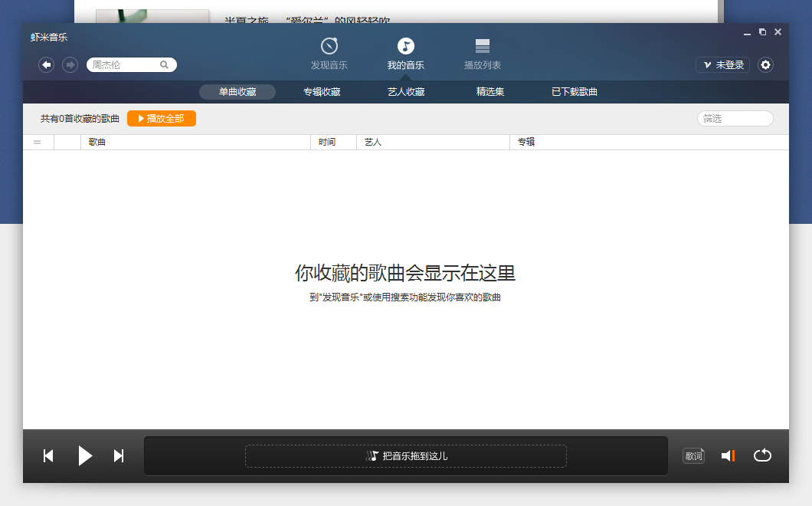Sort by the 艺人 column header
Image resolution: width=812 pixels, height=506 pixels.
433,142
